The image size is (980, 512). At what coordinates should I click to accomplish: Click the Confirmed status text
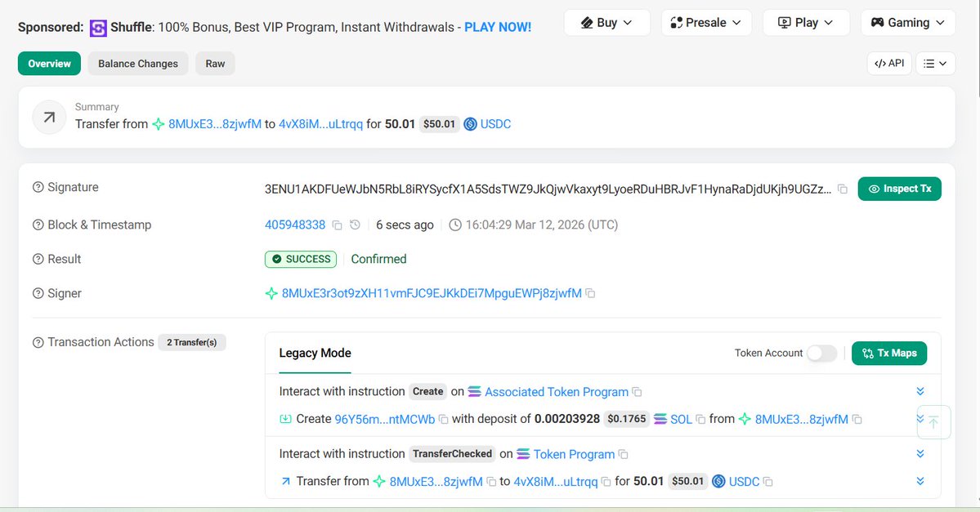pos(378,259)
